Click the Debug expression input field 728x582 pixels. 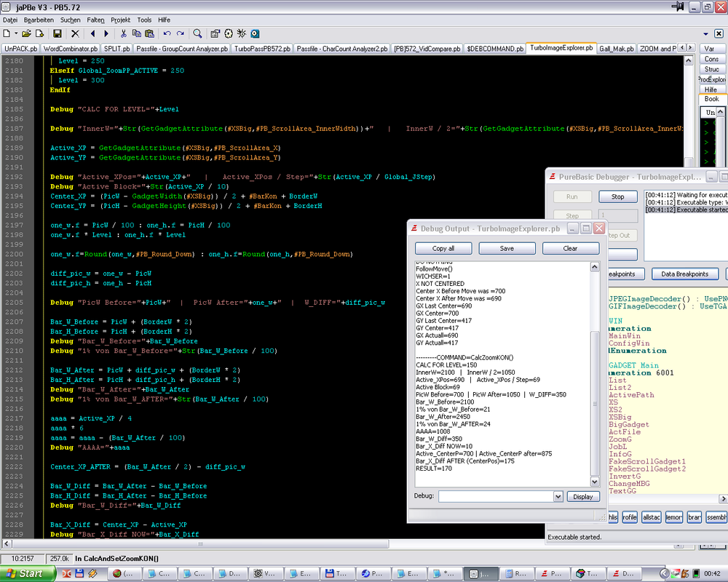tap(495, 496)
